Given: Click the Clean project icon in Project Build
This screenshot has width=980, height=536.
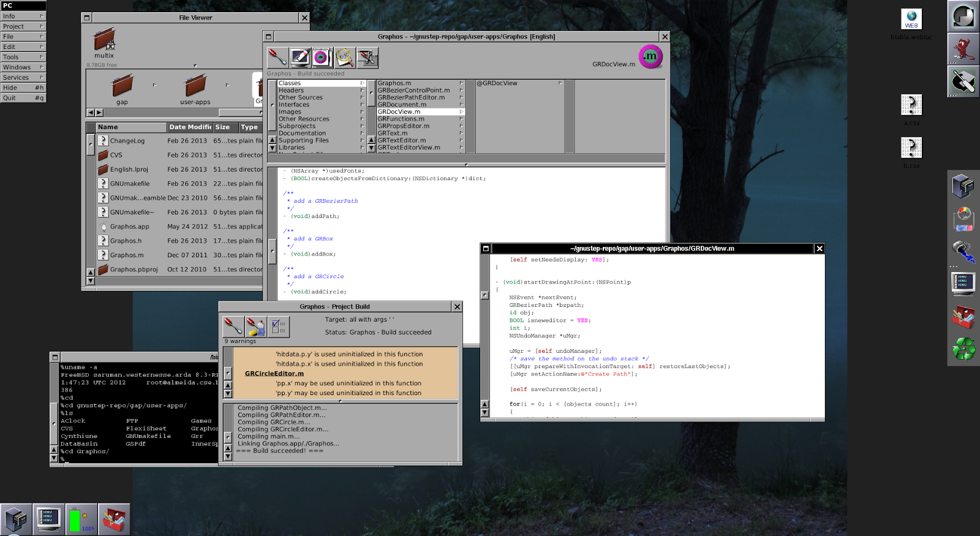Looking at the screenshot, I should [256, 327].
